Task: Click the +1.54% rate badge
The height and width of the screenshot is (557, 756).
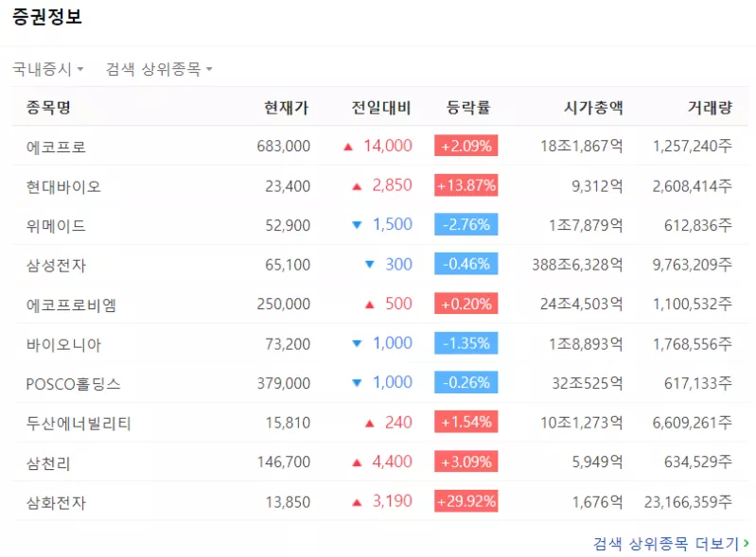Action: pos(466,422)
